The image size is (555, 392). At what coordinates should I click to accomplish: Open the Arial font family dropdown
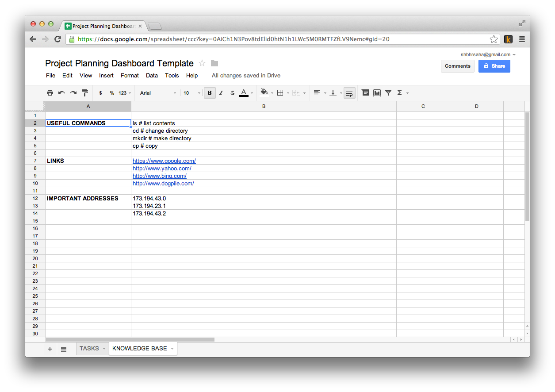coord(158,93)
